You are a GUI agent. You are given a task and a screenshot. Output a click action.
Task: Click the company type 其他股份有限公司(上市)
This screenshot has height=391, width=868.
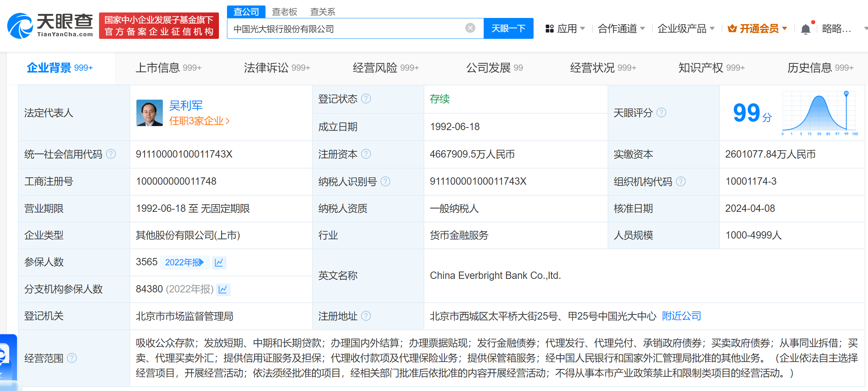click(x=188, y=235)
